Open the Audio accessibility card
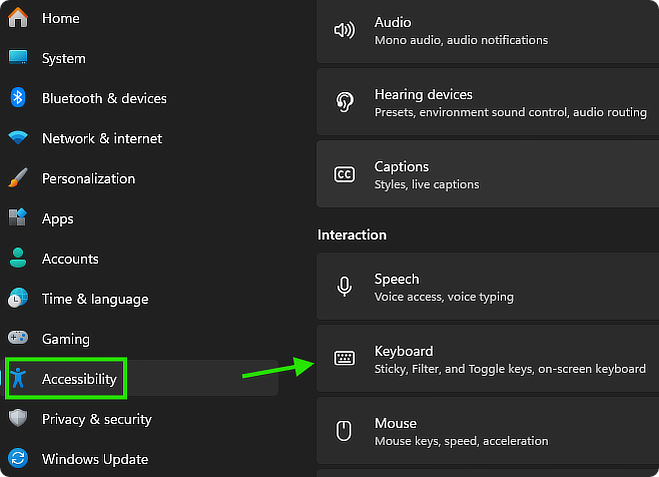 [x=488, y=31]
